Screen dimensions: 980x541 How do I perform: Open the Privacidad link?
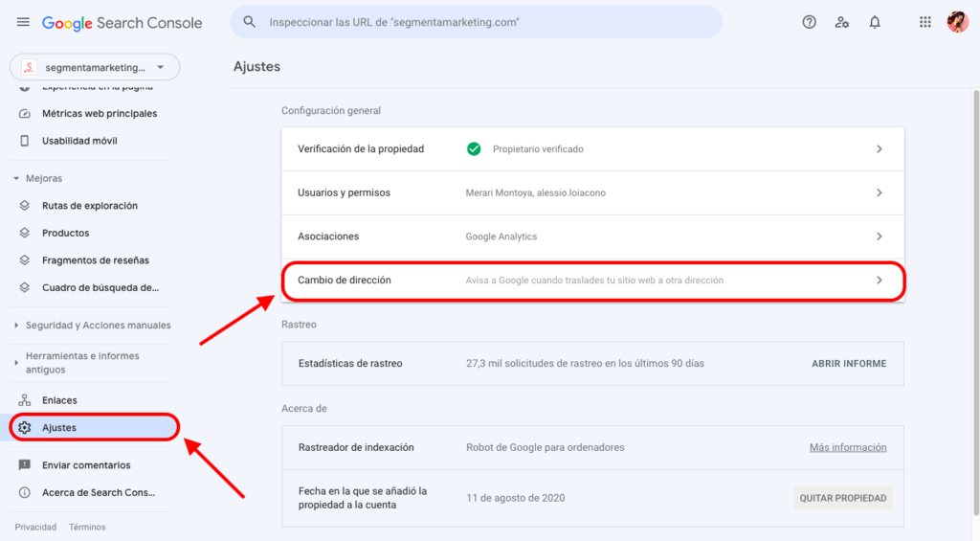click(x=35, y=528)
